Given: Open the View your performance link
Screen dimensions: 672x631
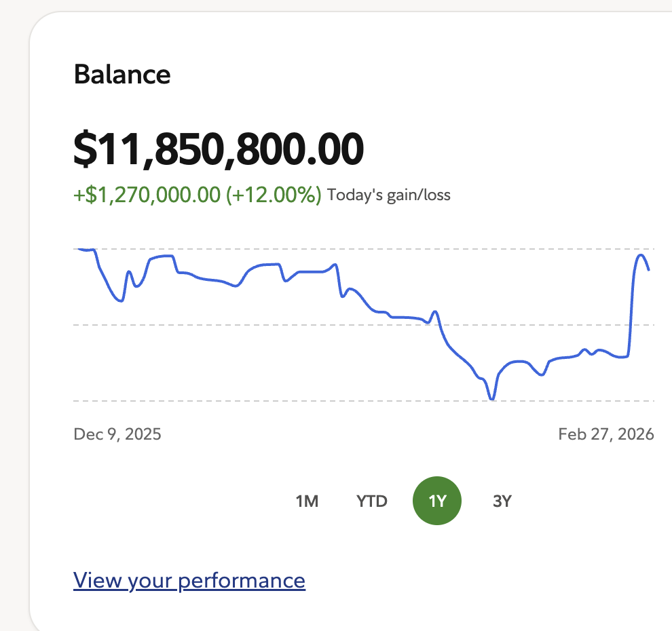Looking at the screenshot, I should click(x=189, y=581).
